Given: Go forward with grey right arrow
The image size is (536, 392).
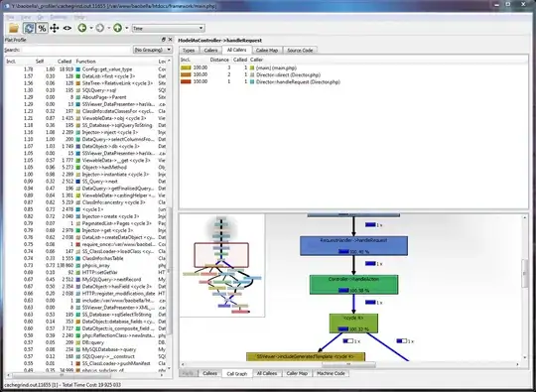Looking at the screenshot, I should [100, 28].
